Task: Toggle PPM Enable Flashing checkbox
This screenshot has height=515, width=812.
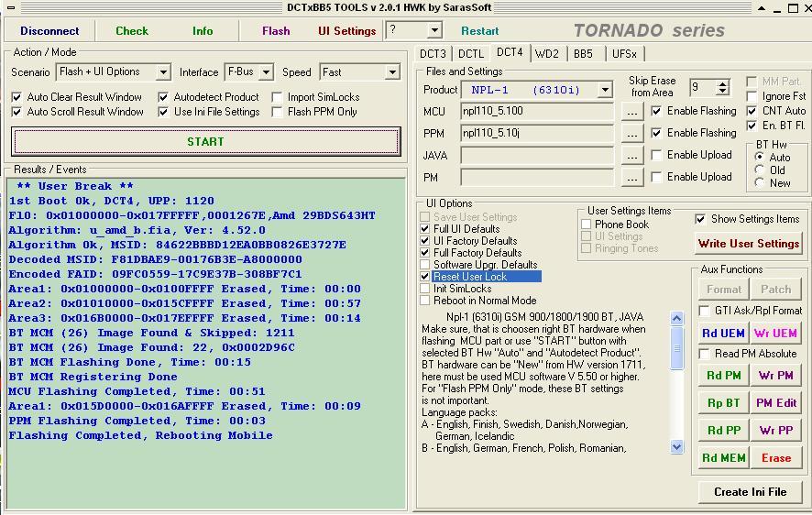Action: (x=656, y=133)
